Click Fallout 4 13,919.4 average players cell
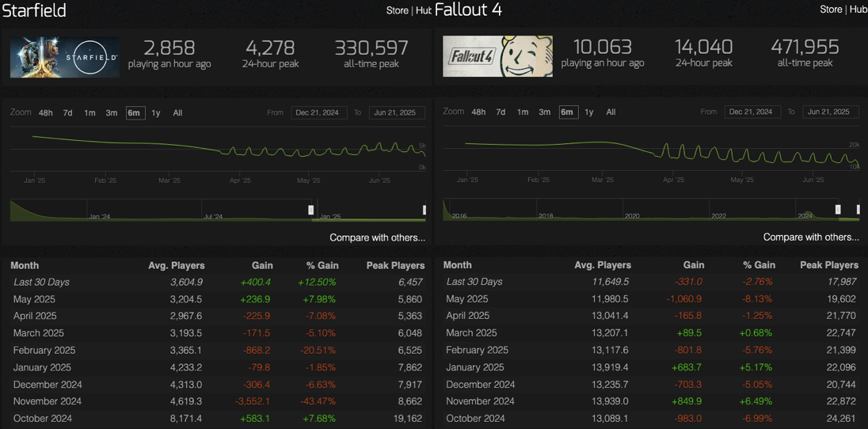Screen dimensions: 868x429 click(611, 367)
